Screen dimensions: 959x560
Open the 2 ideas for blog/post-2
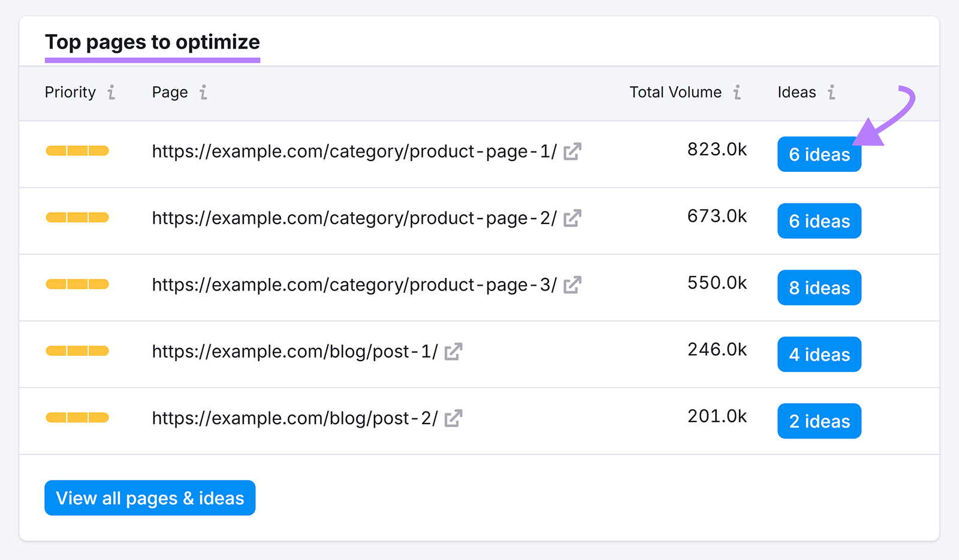click(x=819, y=421)
